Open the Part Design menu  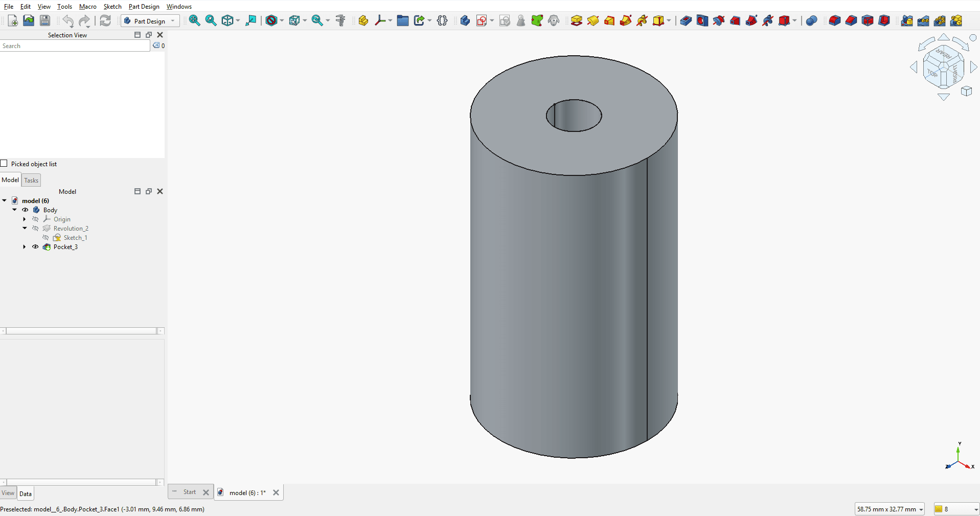pos(144,6)
